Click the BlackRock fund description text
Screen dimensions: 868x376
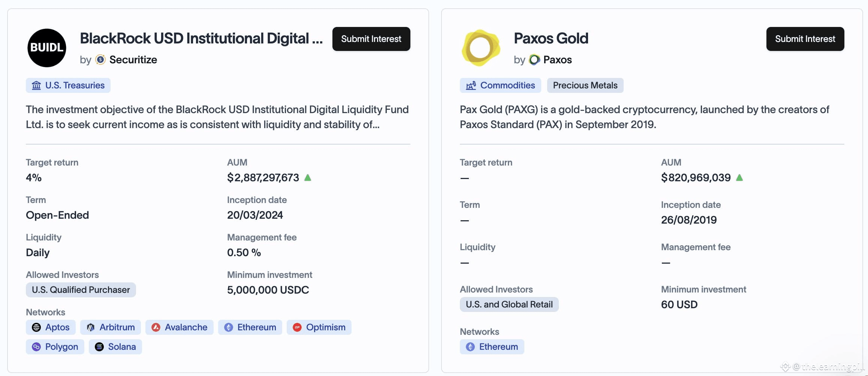(217, 117)
